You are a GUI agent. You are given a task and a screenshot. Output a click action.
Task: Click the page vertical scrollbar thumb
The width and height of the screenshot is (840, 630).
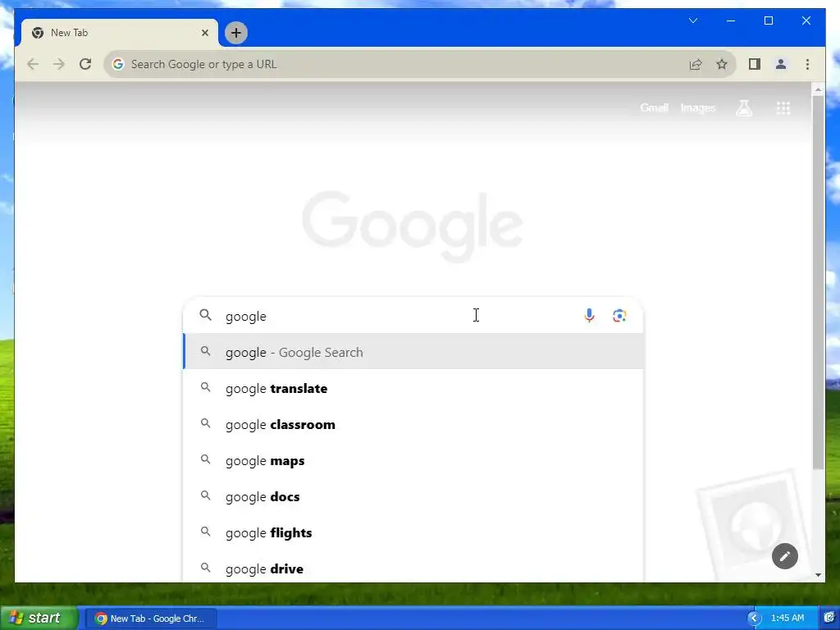[x=818, y=284]
